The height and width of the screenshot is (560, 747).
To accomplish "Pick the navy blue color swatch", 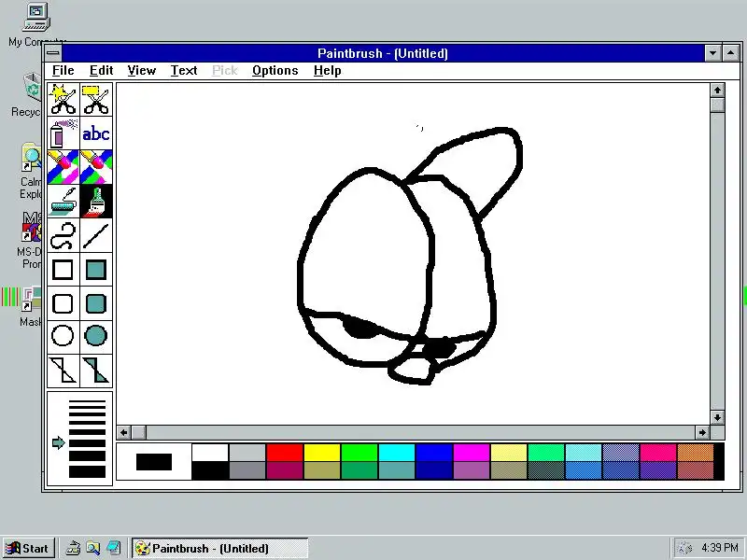I will [434, 470].
